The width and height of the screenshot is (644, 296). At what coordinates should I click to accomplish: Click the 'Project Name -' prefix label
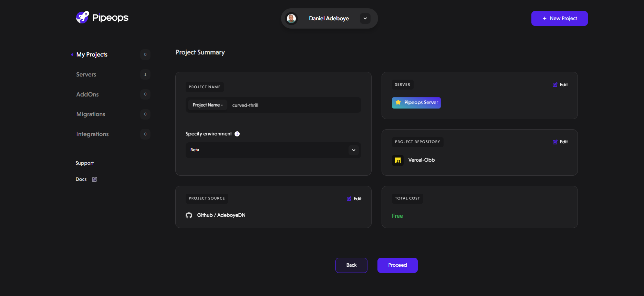tap(208, 105)
